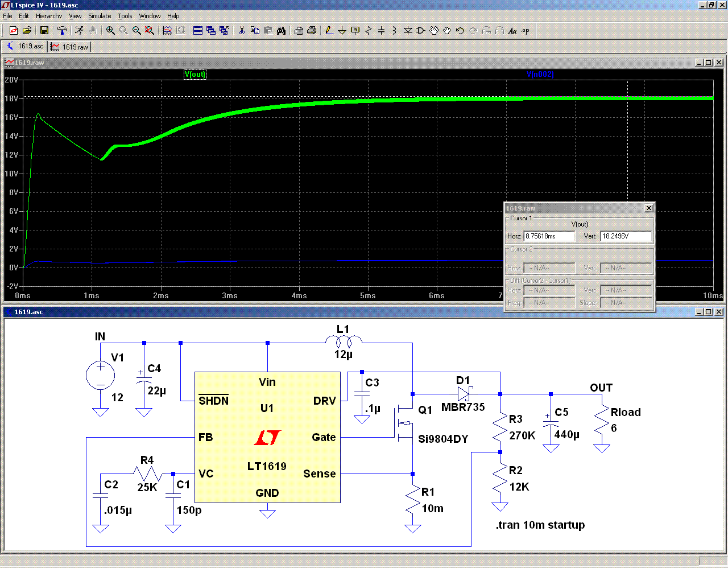The height and width of the screenshot is (568, 728).
Task: Click the R2 12K resistor value
Action: pyautogui.click(x=519, y=487)
